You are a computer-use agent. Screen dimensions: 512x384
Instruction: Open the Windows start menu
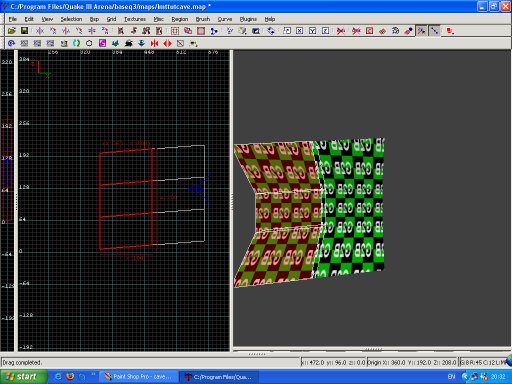(x=22, y=377)
